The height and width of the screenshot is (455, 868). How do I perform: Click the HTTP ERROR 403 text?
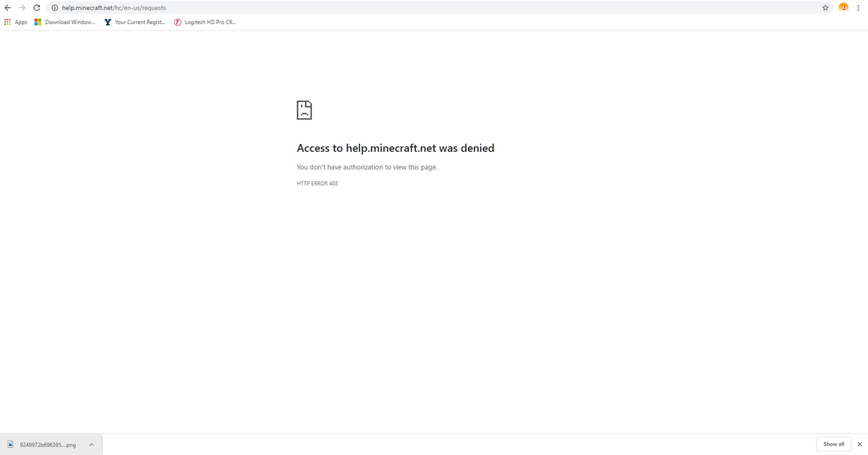pos(318,184)
